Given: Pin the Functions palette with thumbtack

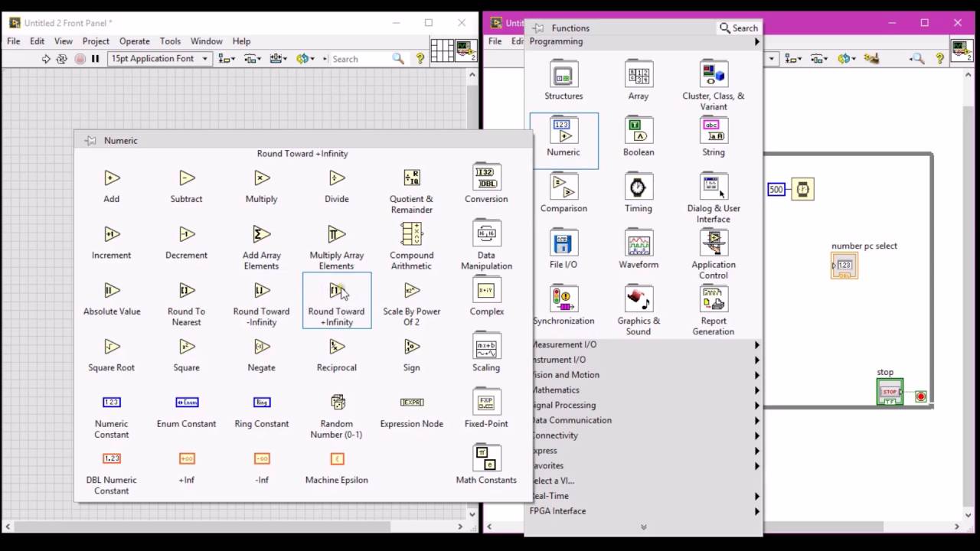Looking at the screenshot, I should (x=538, y=28).
